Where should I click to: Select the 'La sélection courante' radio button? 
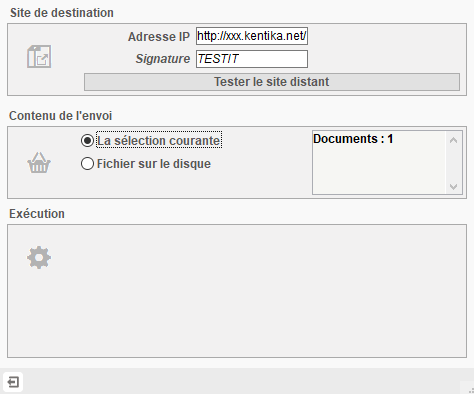(x=87, y=141)
